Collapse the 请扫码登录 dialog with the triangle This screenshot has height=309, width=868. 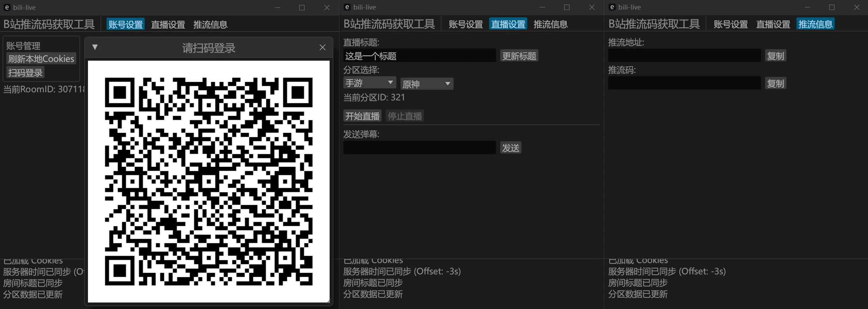pos(95,47)
